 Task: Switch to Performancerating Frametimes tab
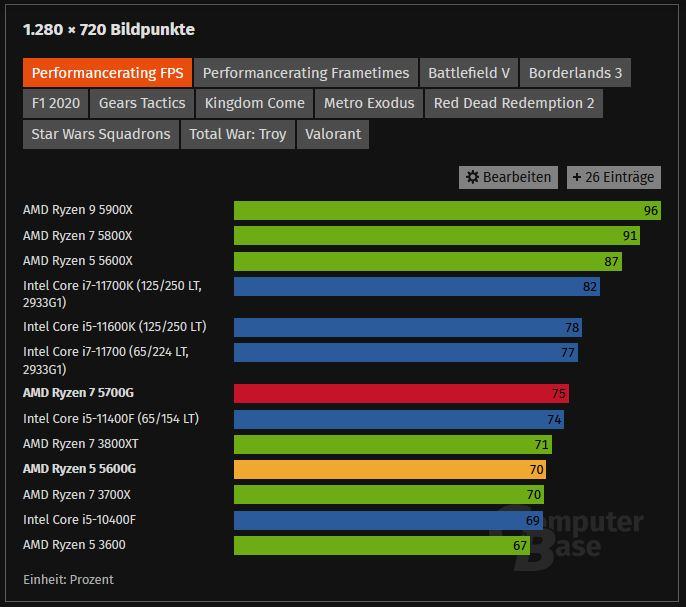pyautogui.click(x=306, y=73)
